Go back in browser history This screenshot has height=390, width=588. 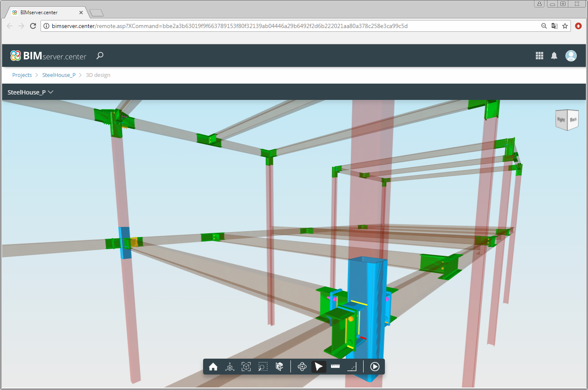click(x=10, y=26)
